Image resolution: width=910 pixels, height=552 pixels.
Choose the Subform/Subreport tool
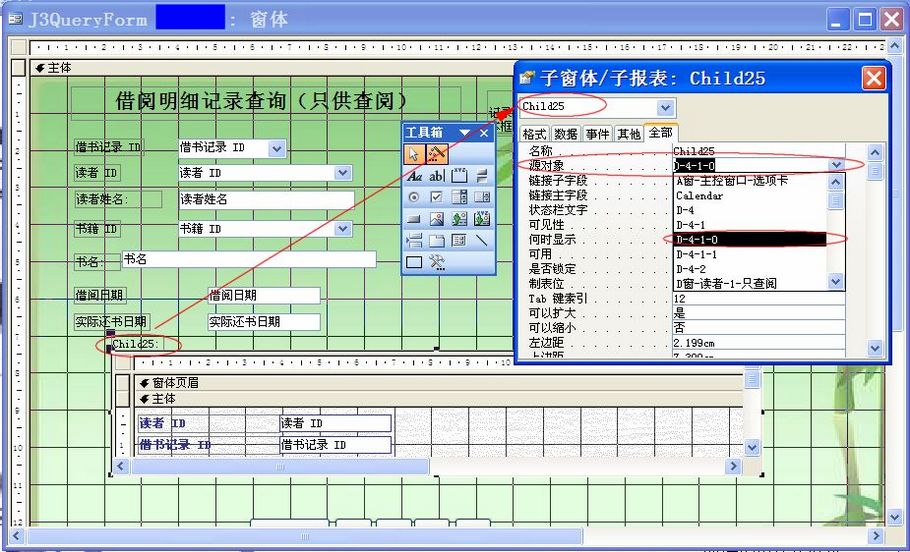click(459, 240)
